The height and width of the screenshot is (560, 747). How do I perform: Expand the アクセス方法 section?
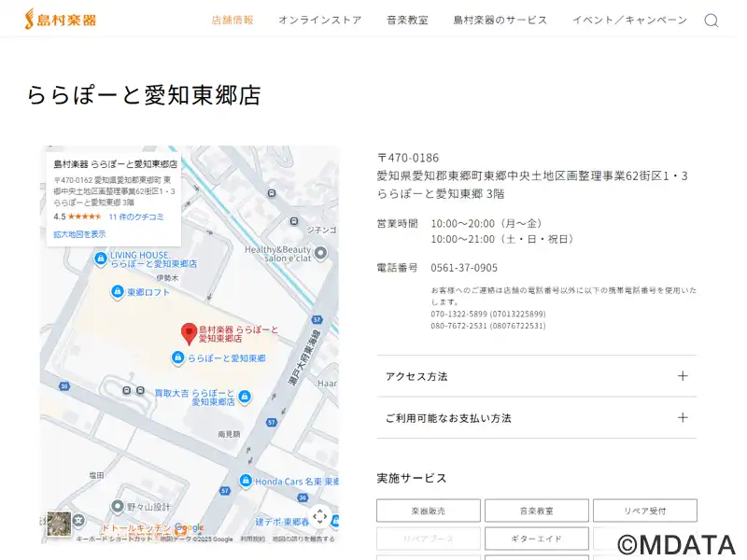pos(536,376)
